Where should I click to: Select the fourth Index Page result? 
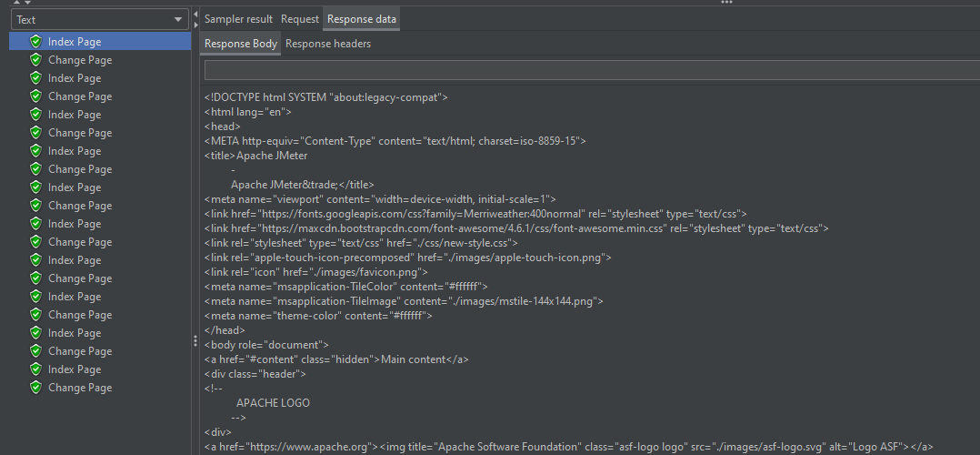[x=75, y=151]
